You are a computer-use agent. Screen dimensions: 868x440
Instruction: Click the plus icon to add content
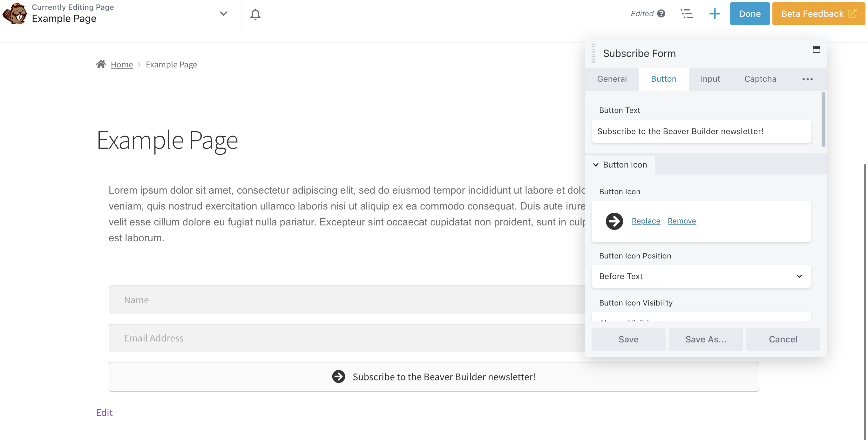tap(714, 14)
